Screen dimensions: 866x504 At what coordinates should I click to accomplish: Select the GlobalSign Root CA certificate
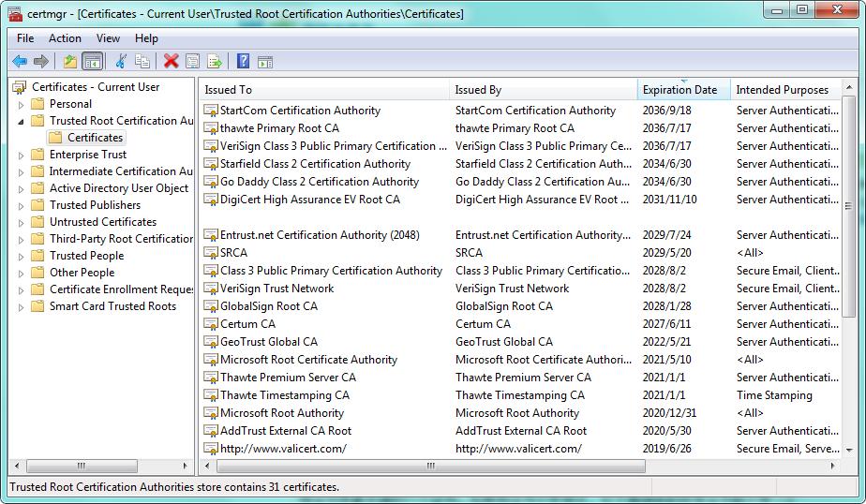pyautogui.click(x=268, y=306)
